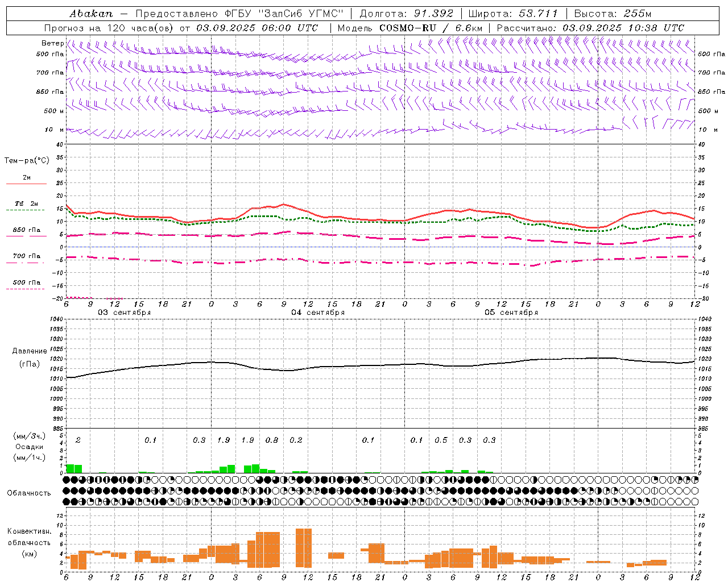The image size is (728, 582).
Task: Click the 'Прогноз на 120 часа(ов)' text
Action: click(110, 28)
